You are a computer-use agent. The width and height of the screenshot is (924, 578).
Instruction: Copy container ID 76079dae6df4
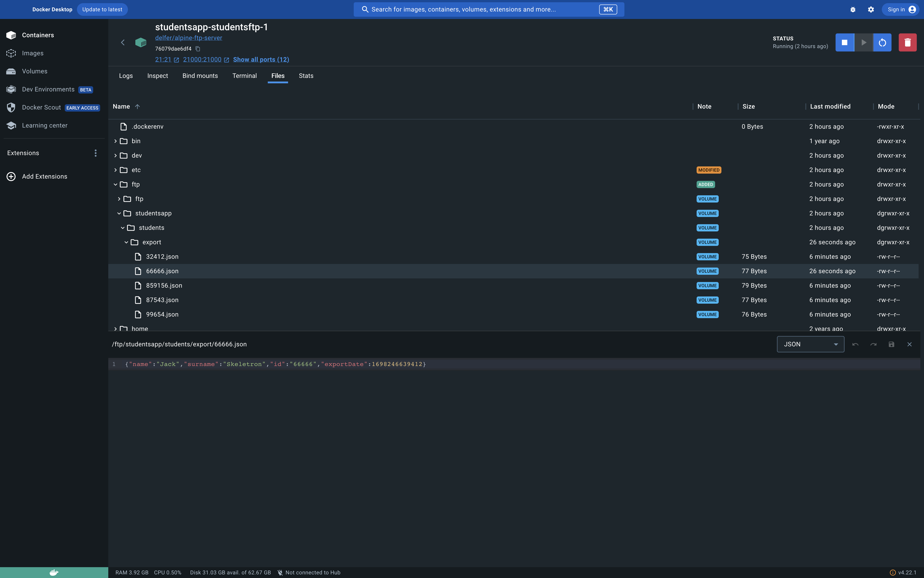[198, 49]
